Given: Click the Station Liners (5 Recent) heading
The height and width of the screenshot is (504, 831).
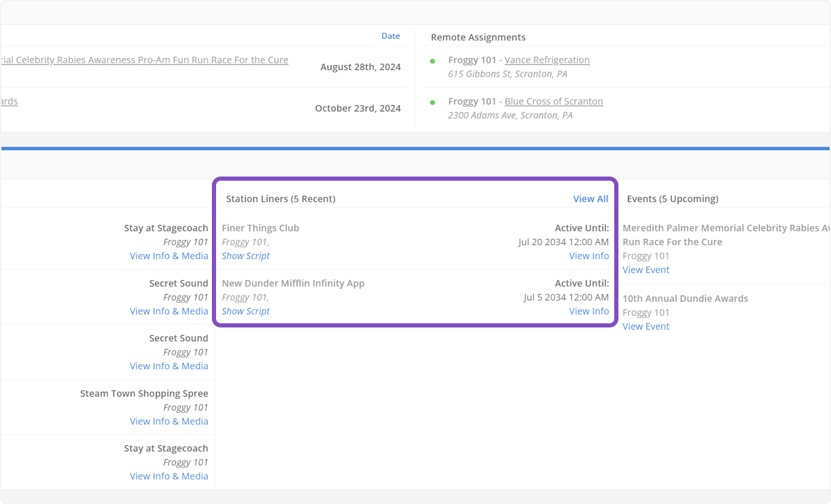Looking at the screenshot, I should [280, 199].
